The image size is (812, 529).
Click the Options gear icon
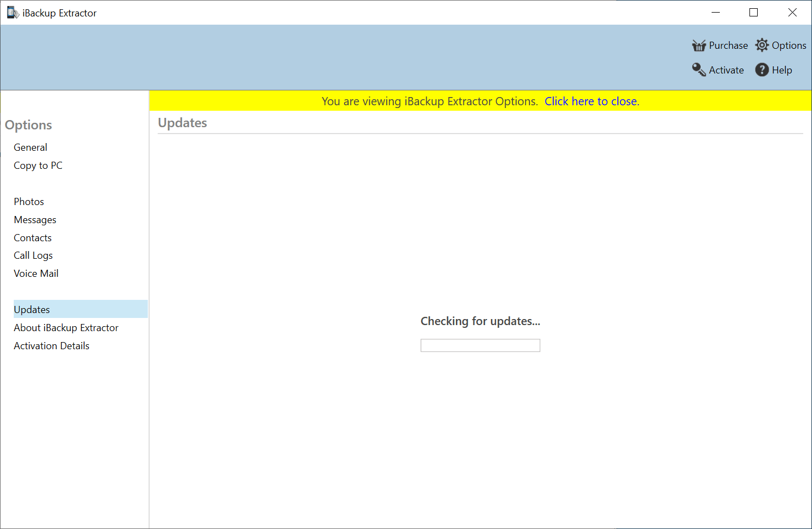[762, 45]
